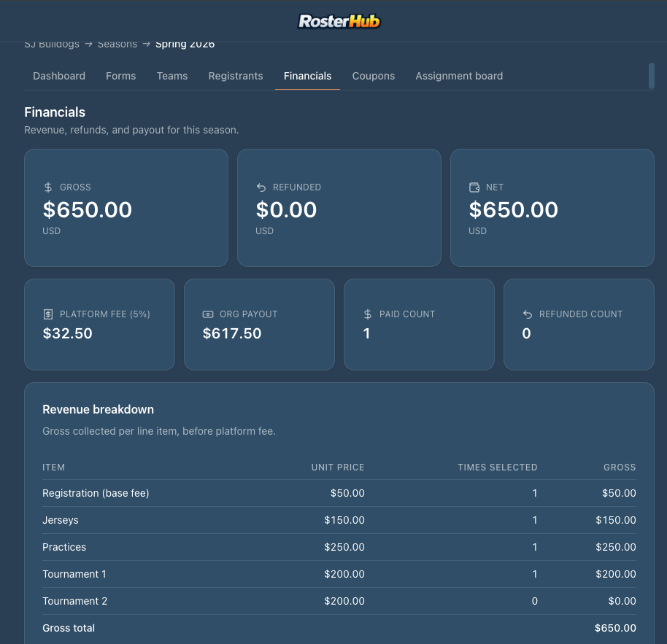Click Tournament 1 gross value $200.00
The height and width of the screenshot is (644, 667).
(615, 574)
